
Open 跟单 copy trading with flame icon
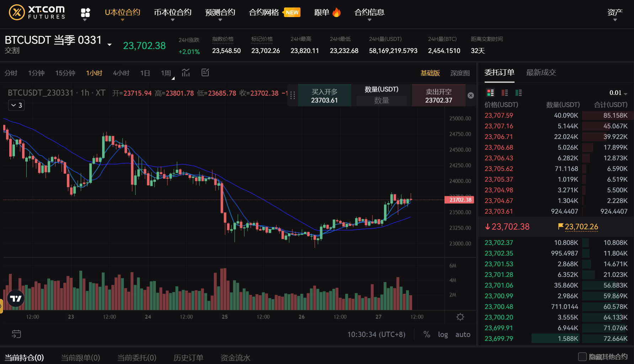click(327, 12)
